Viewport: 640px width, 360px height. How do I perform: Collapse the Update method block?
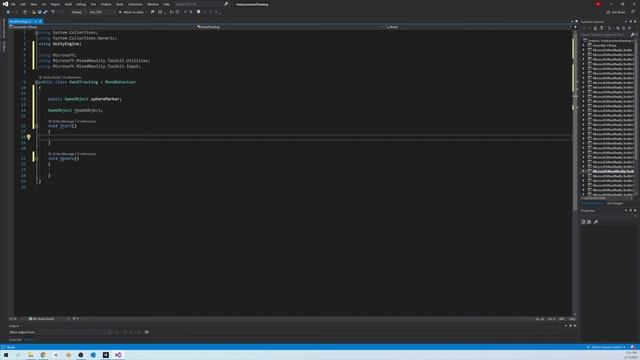[x=36, y=158]
